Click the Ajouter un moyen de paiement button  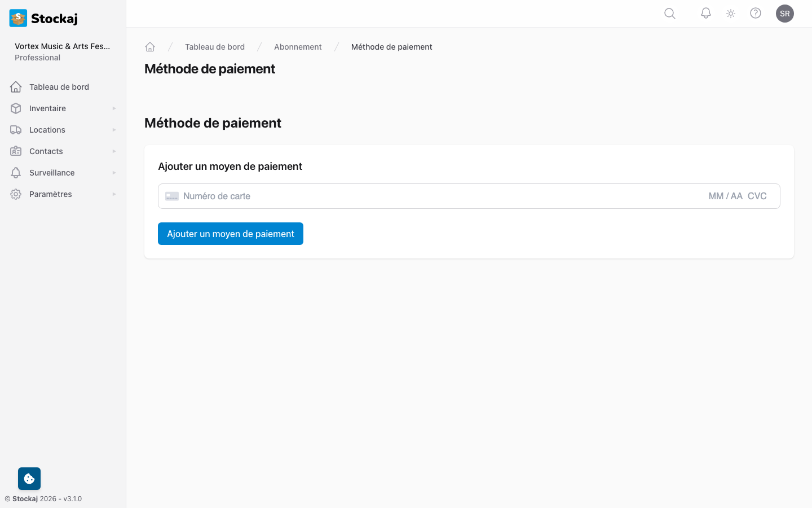pyautogui.click(x=230, y=233)
